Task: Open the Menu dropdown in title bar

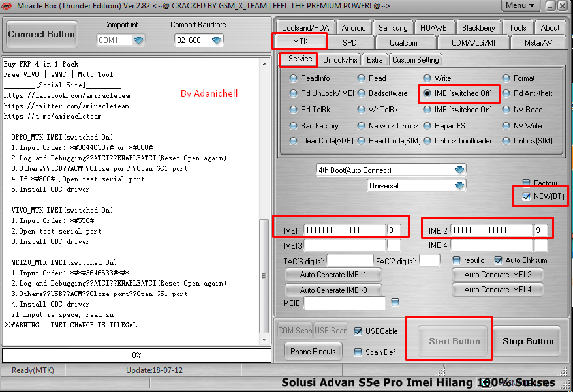Action: [520, 5]
